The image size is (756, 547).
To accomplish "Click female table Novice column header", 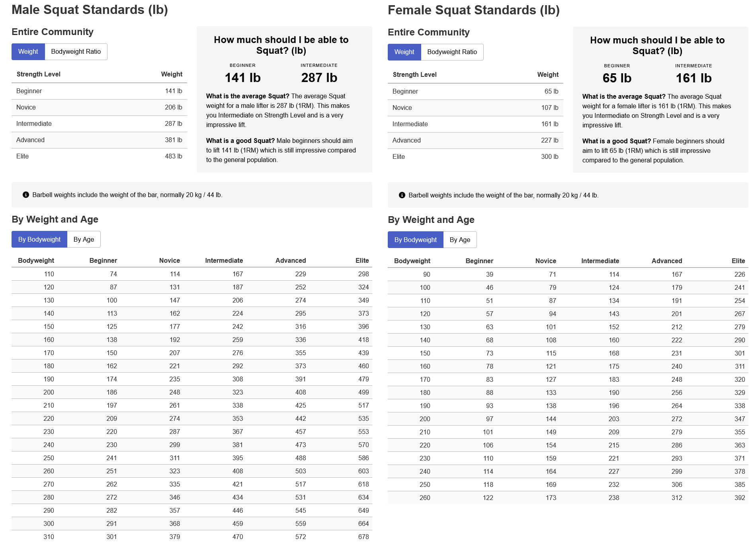I will pos(546,261).
